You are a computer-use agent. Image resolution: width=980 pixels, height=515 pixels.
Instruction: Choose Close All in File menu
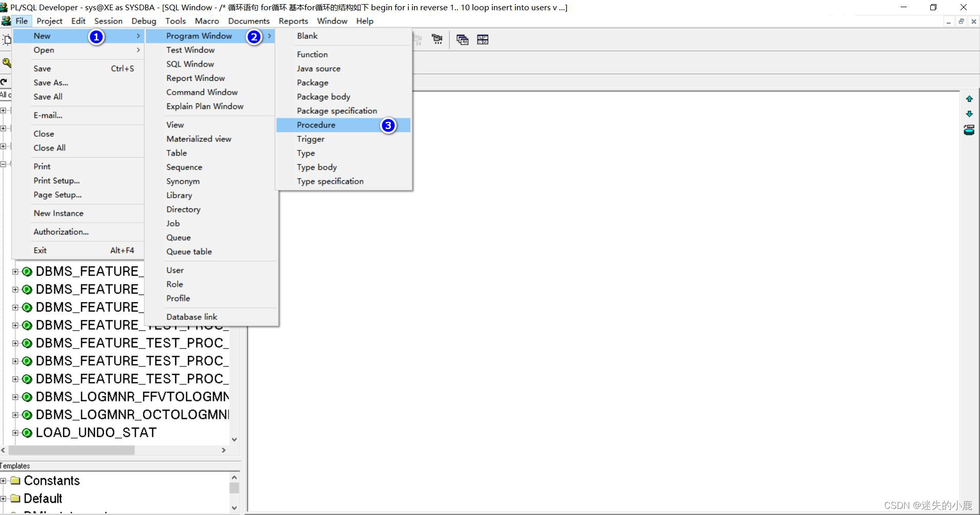tap(78, 148)
